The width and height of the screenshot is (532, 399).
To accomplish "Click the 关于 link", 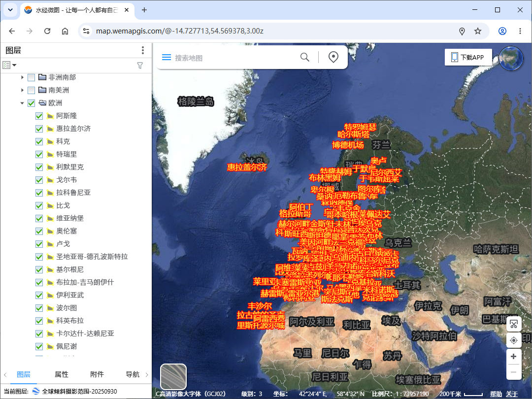I will [512, 394].
